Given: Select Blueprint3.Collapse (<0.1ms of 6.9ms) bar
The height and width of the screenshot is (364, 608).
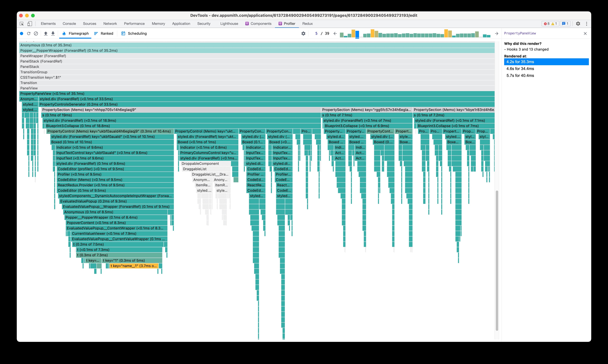Looking at the screenshot, I should 368,126.
